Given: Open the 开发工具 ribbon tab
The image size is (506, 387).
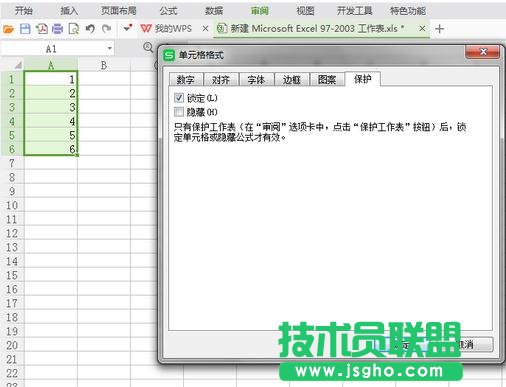Looking at the screenshot, I should click(355, 11).
